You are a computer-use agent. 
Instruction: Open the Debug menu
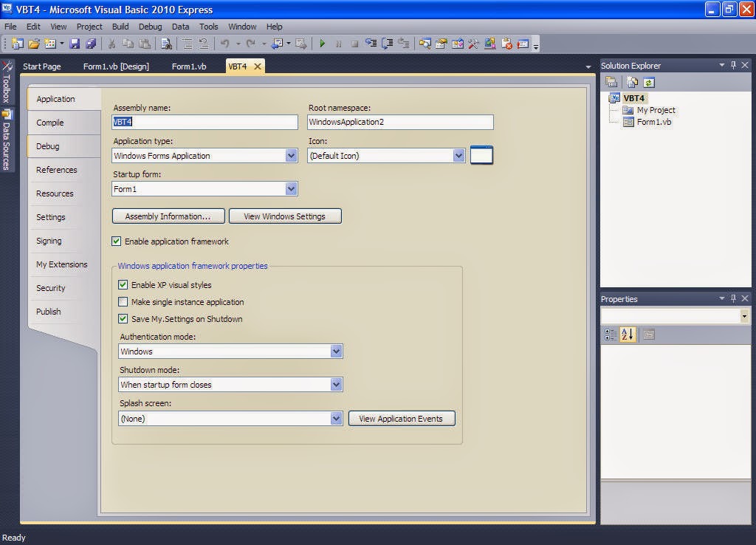150,27
